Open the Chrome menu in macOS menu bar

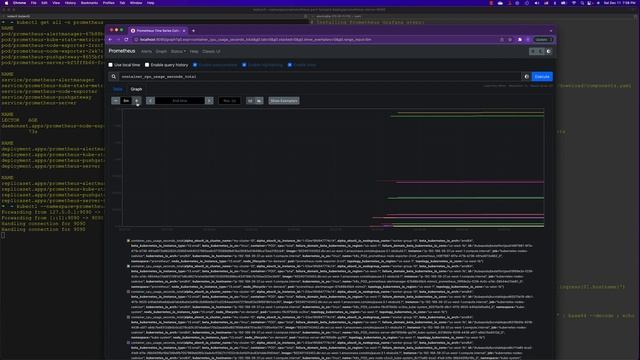coord(19,3)
